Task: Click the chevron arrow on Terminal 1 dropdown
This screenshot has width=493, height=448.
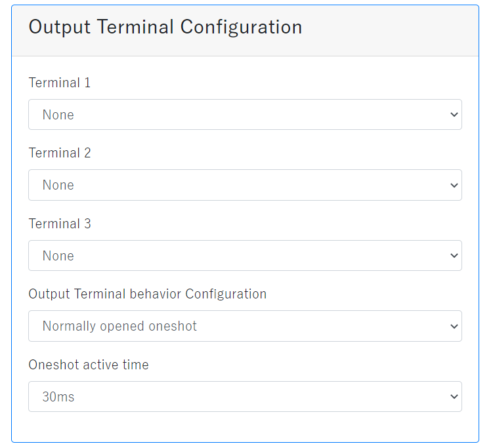Action: [x=454, y=115]
